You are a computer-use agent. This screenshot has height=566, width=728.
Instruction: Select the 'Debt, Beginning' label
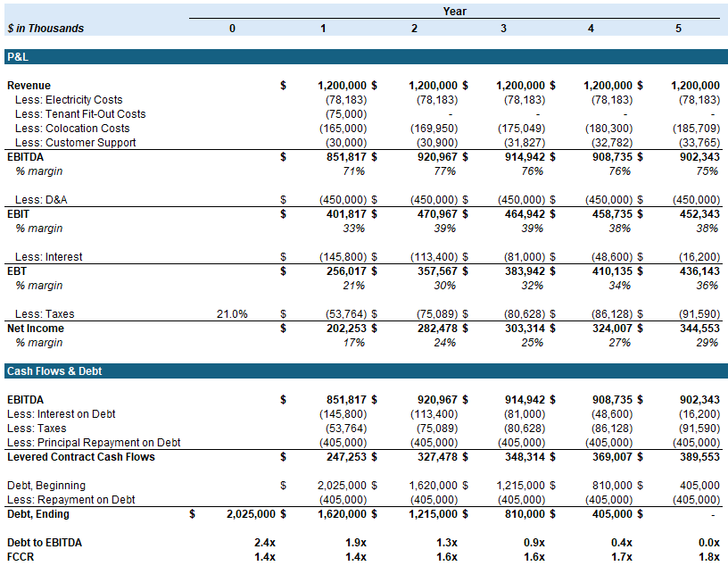tap(46, 486)
